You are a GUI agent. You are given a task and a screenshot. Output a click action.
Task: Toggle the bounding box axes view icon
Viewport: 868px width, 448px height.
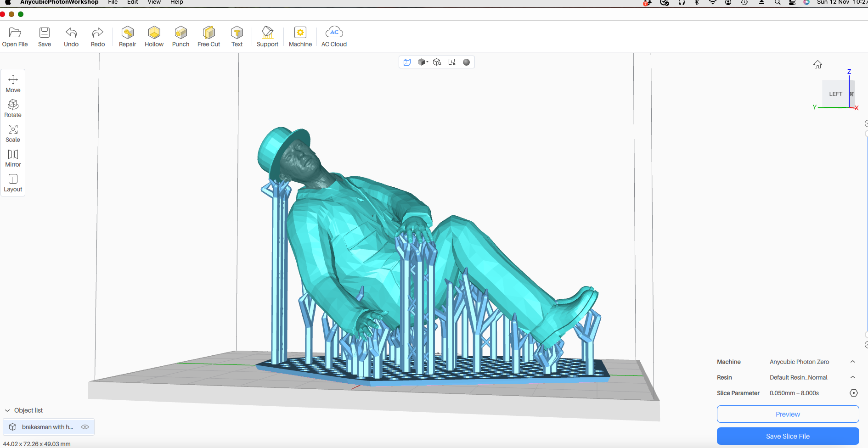[x=407, y=62]
